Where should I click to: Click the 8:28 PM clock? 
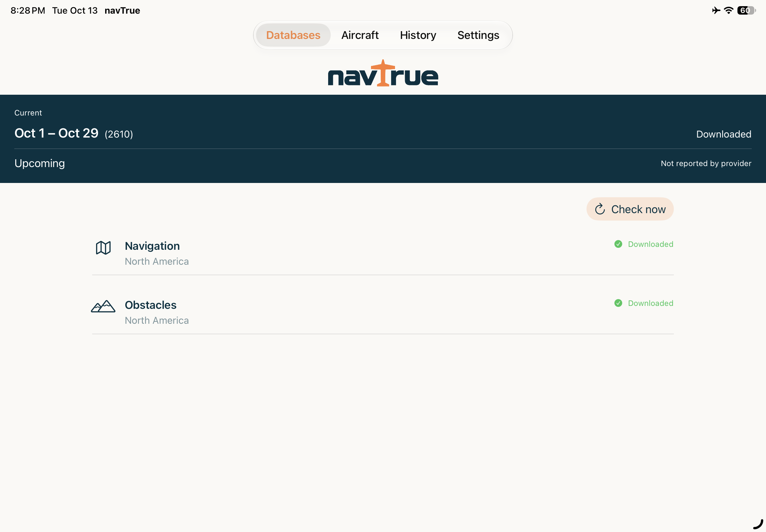click(x=28, y=10)
